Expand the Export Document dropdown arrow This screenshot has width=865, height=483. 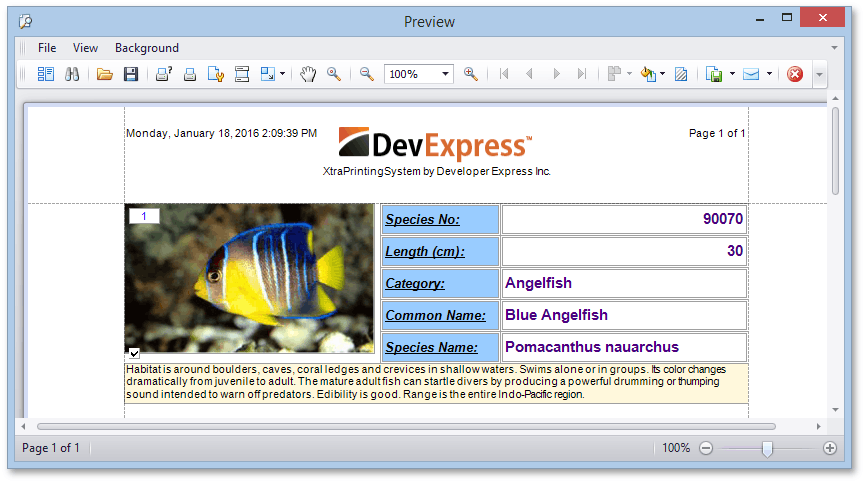[732, 74]
